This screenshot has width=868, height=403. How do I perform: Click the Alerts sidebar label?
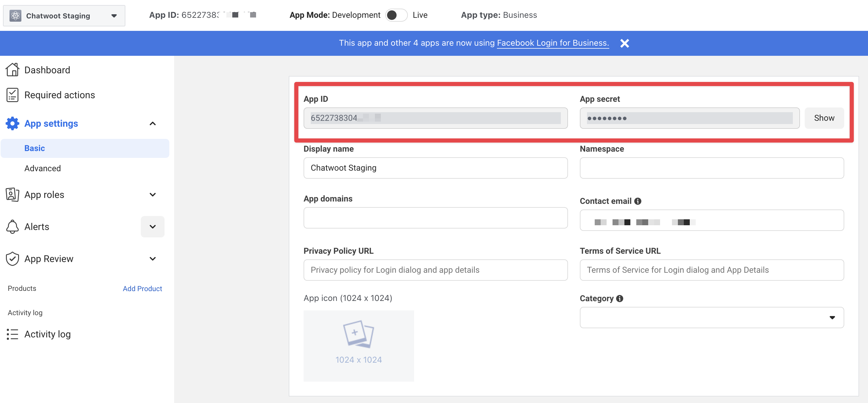37,227
